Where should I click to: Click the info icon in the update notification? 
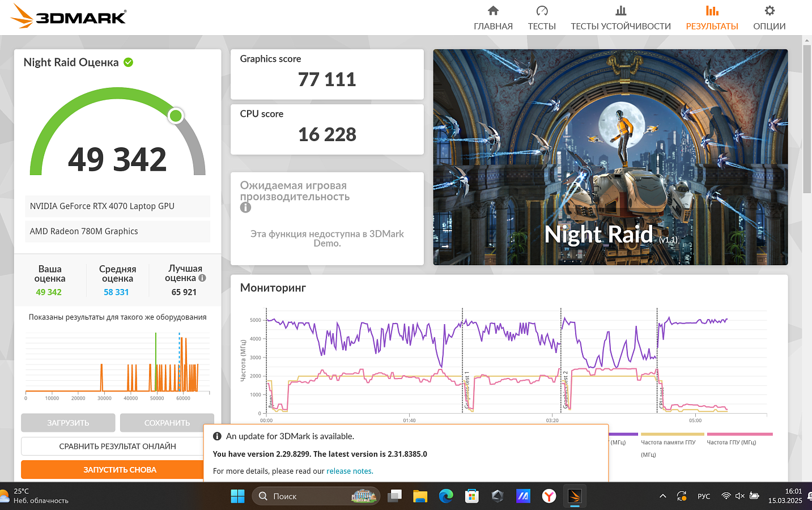click(217, 436)
